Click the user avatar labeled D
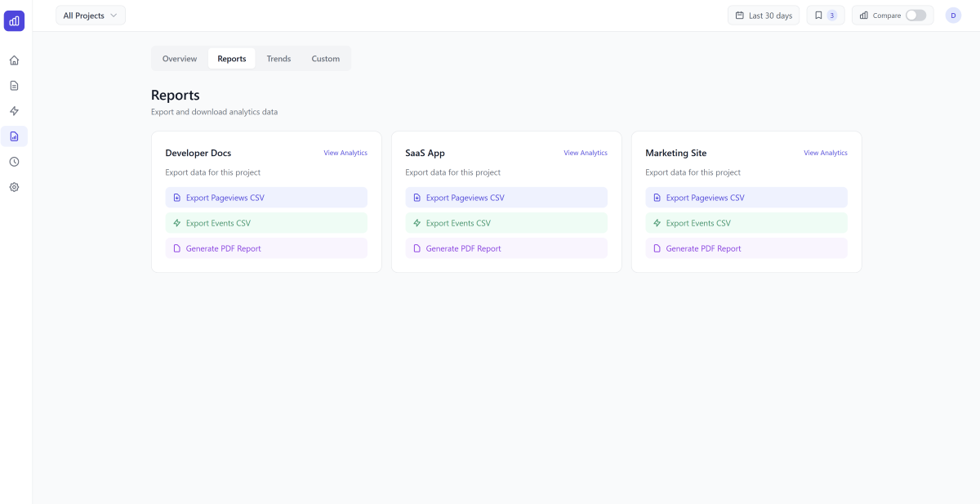 tap(953, 16)
